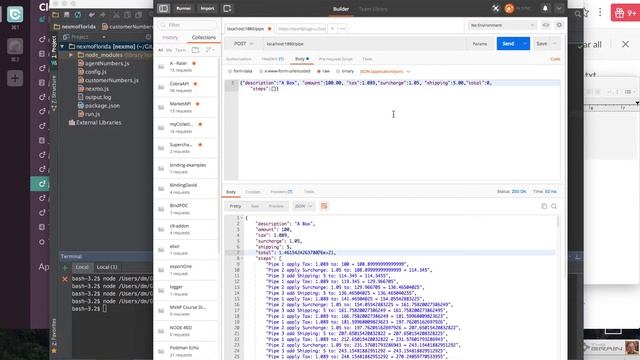
Task: Show Raw response view
Action: [x=255, y=206]
